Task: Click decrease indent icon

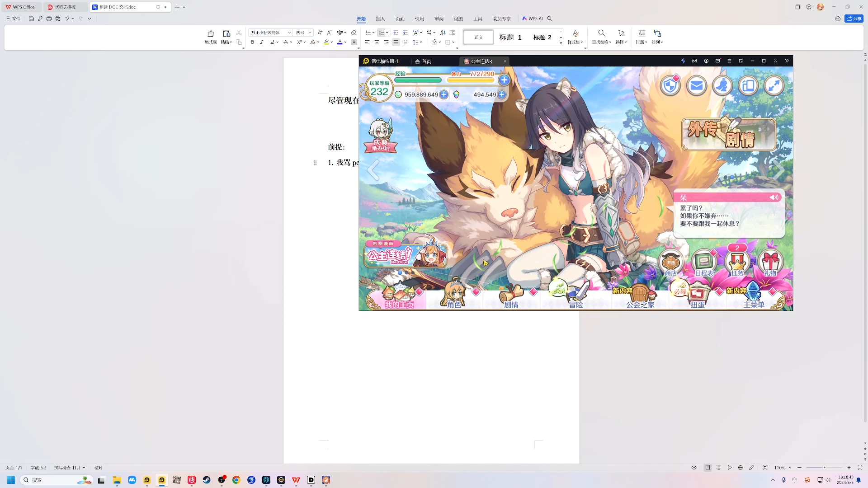Action: click(396, 33)
